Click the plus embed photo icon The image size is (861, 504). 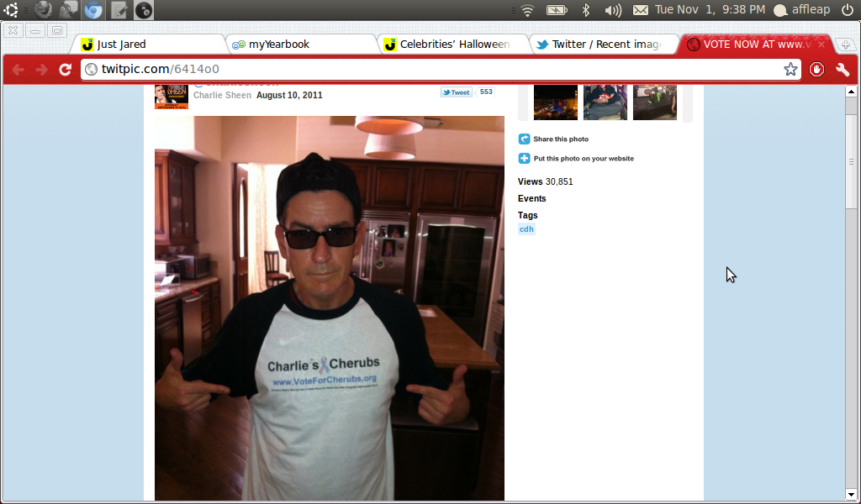click(x=525, y=159)
